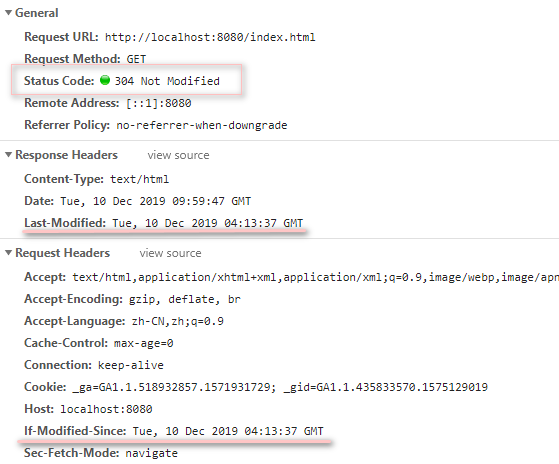Click the Request Method GET value

(136, 59)
